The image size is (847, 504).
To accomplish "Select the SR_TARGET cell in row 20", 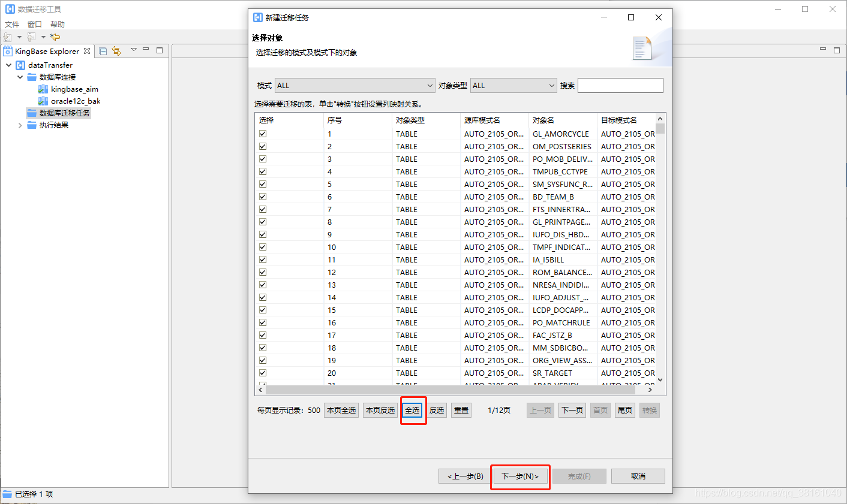I will (563, 373).
